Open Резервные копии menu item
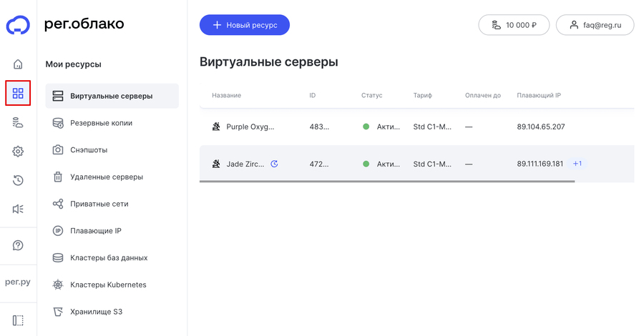The width and height of the screenshot is (644, 336). 101,123
